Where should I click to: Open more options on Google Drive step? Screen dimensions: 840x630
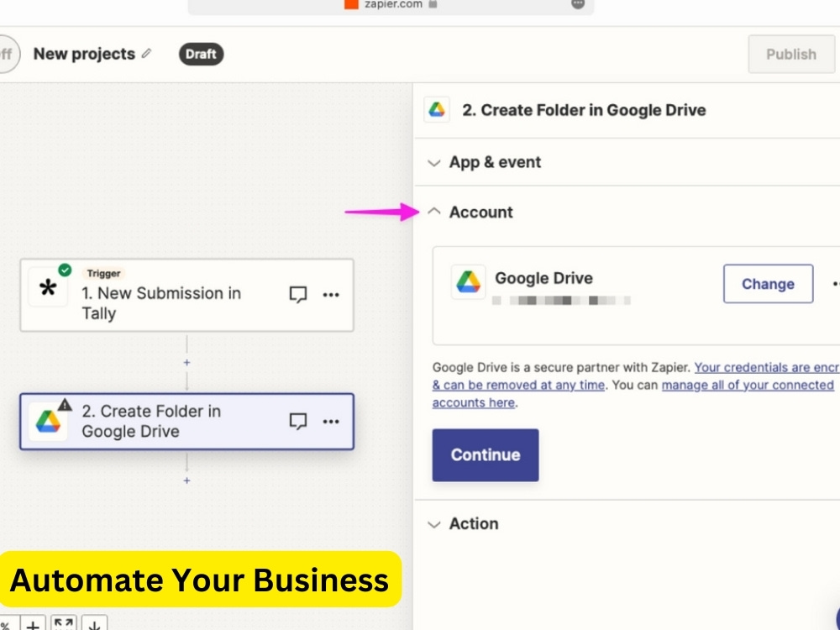coord(331,422)
